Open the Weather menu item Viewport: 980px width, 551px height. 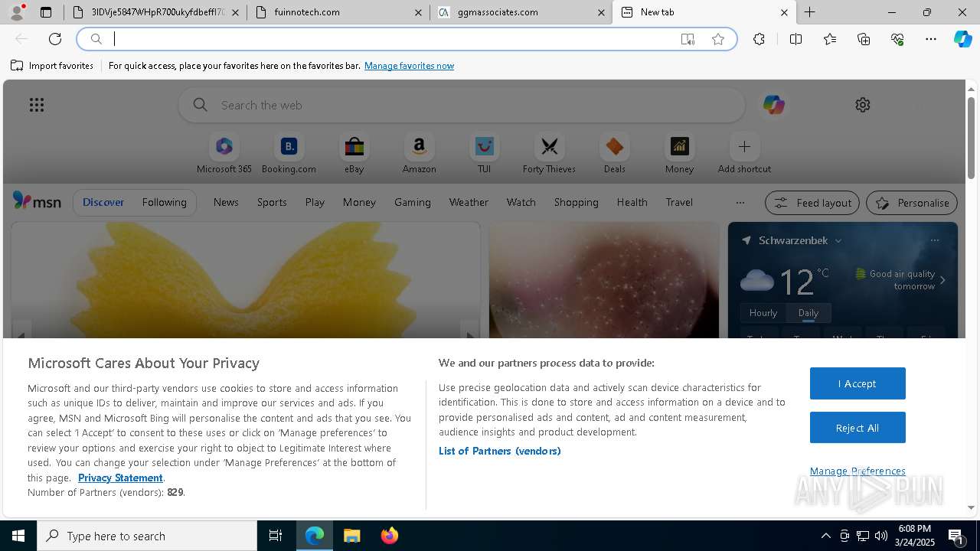pos(469,202)
